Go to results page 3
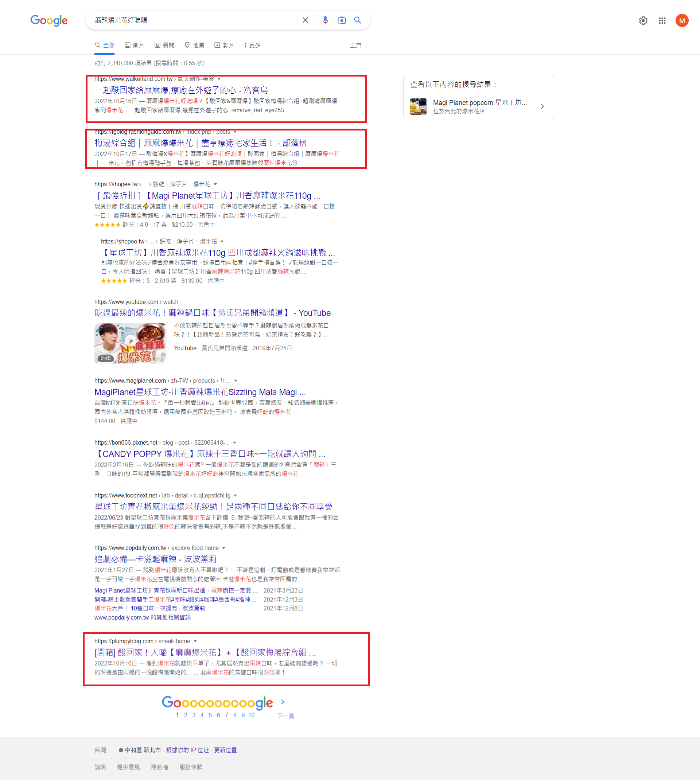The image size is (700, 780). [x=194, y=715]
